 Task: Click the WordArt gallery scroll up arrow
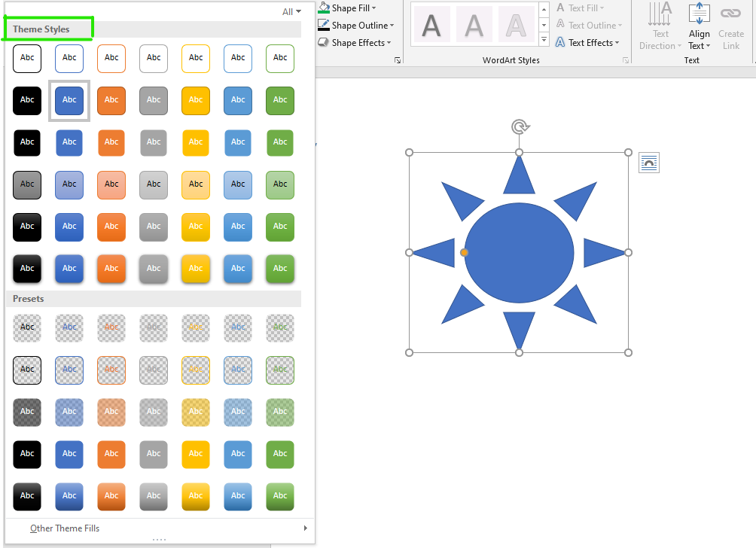544,9
